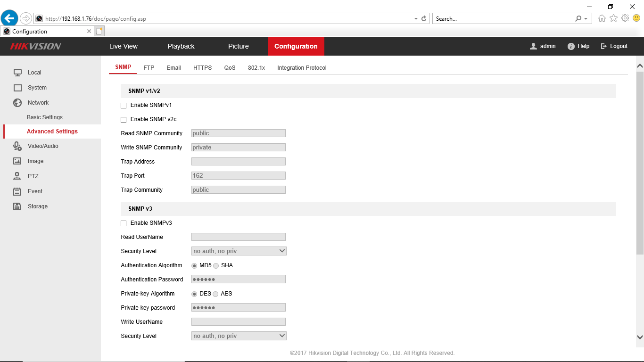This screenshot has height=362, width=644.
Task: Click the Storage floppy disk icon
Action: coord(17,206)
